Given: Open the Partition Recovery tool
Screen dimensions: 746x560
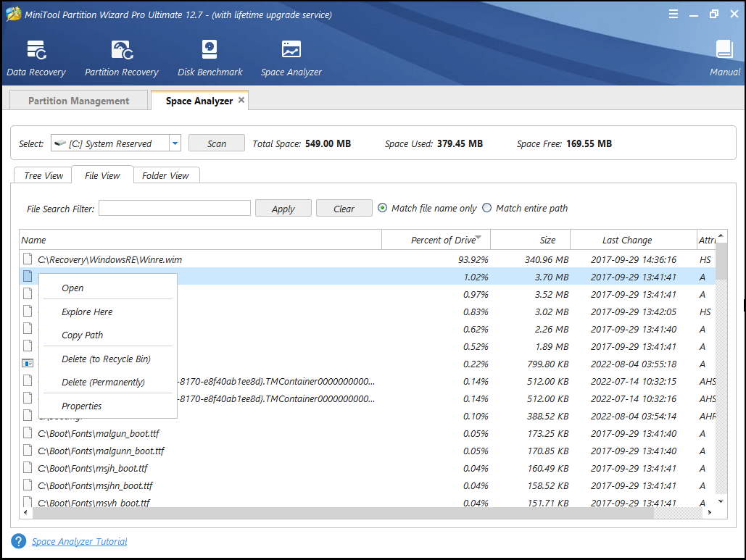Looking at the screenshot, I should 120,57.
